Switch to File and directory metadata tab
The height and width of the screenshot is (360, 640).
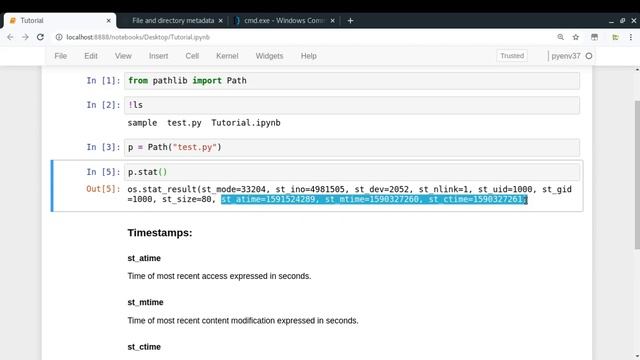click(x=173, y=20)
